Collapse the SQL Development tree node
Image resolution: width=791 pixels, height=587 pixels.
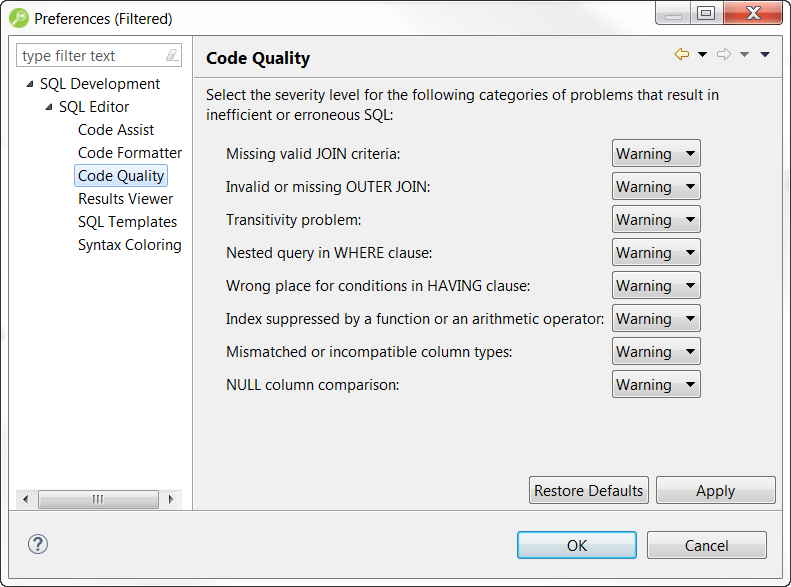30,84
